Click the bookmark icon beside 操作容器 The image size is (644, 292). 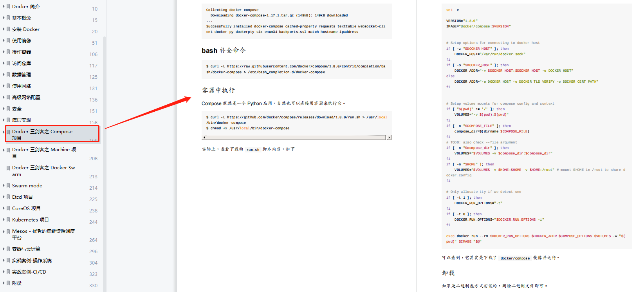(x=8, y=52)
